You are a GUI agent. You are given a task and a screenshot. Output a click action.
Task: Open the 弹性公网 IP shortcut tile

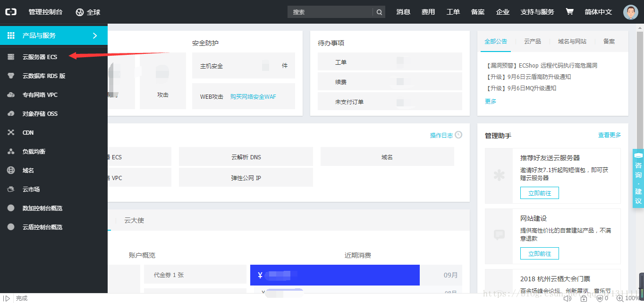click(246, 178)
